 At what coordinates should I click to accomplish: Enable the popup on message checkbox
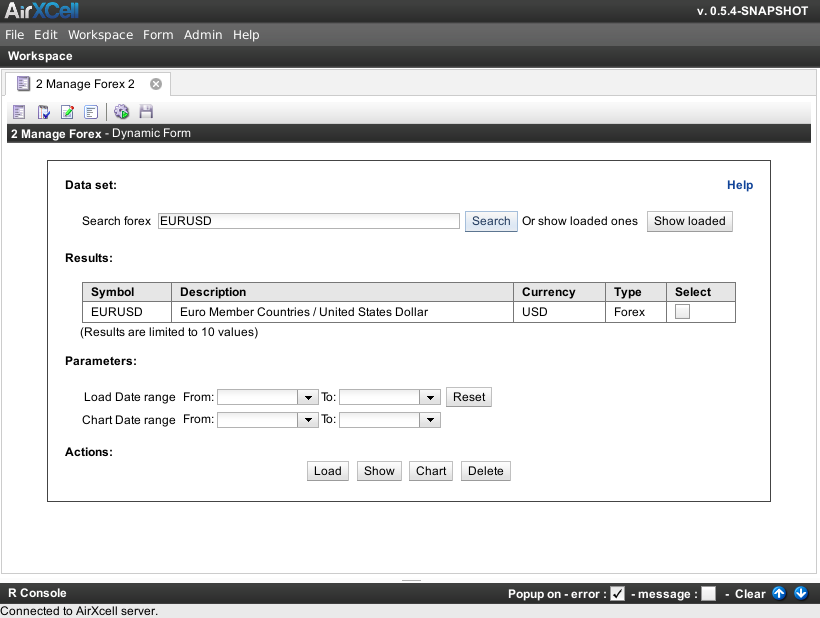tap(708, 594)
